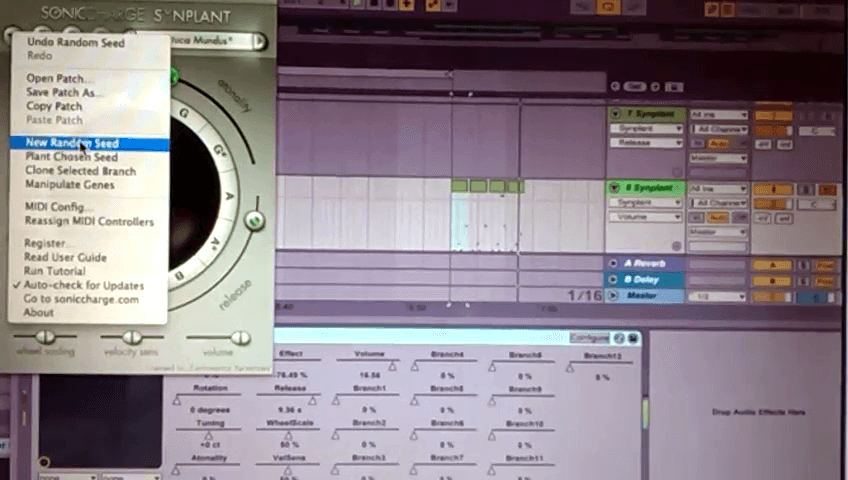This screenshot has width=848, height=480.
Task: Click the Set locator button
Action: pyautogui.click(x=635, y=86)
